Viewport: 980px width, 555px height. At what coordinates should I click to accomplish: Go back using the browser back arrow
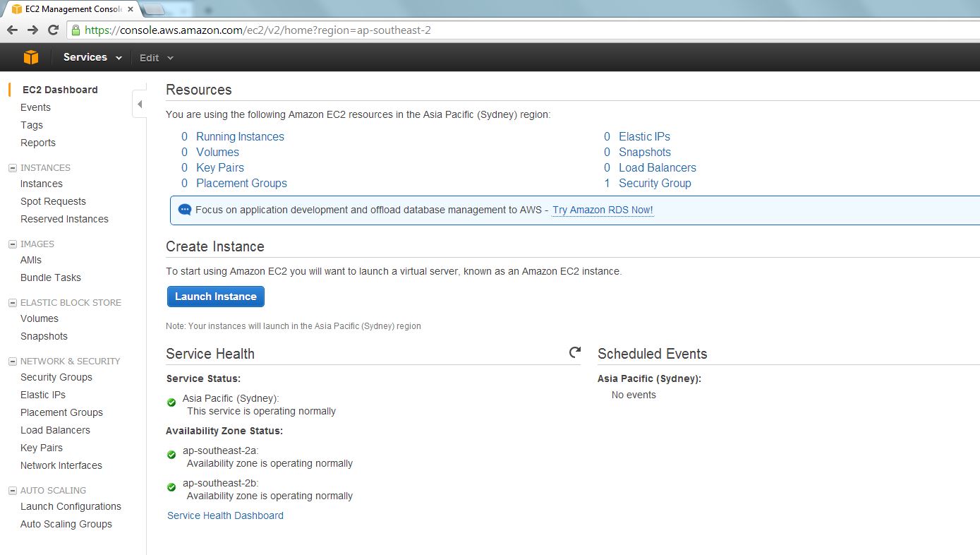12,30
